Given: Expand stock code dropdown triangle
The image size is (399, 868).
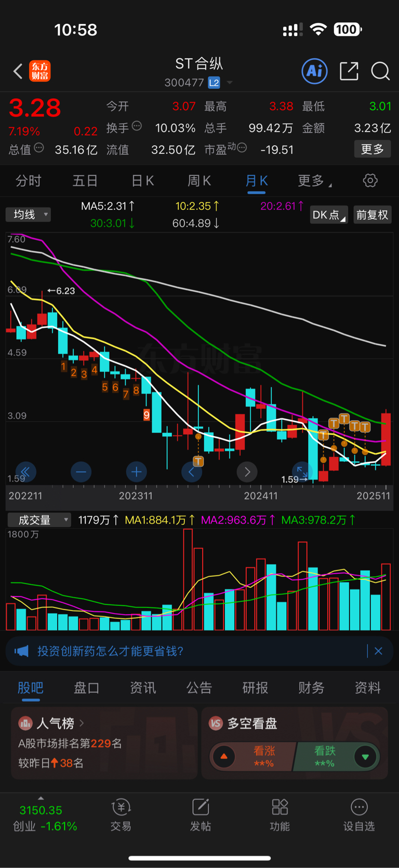Looking at the screenshot, I should (x=229, y=83).
